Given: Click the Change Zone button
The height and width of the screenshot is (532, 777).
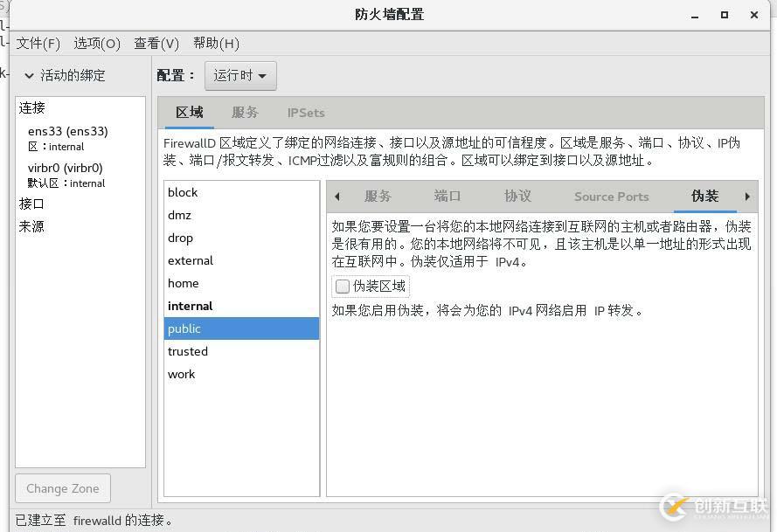Looking at the screenshot, I should coord(63,488).
